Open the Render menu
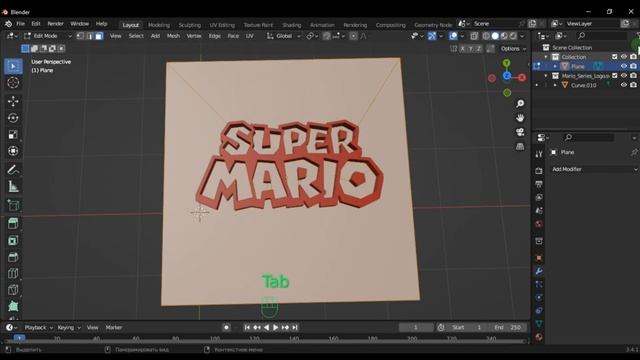Image resolution: width=640 pixels, height=360 pixels. (x=56, y=24)
